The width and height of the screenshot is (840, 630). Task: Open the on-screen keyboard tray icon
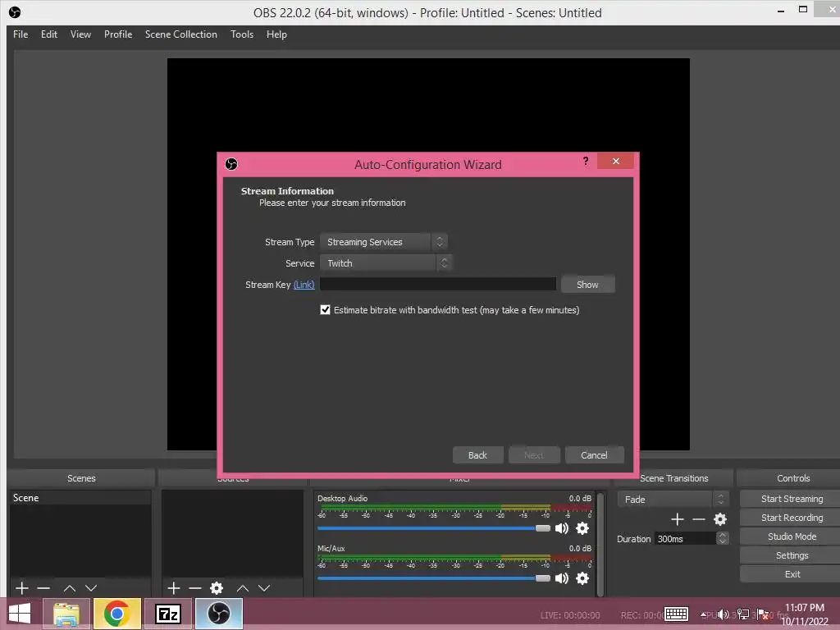[676, 614]
